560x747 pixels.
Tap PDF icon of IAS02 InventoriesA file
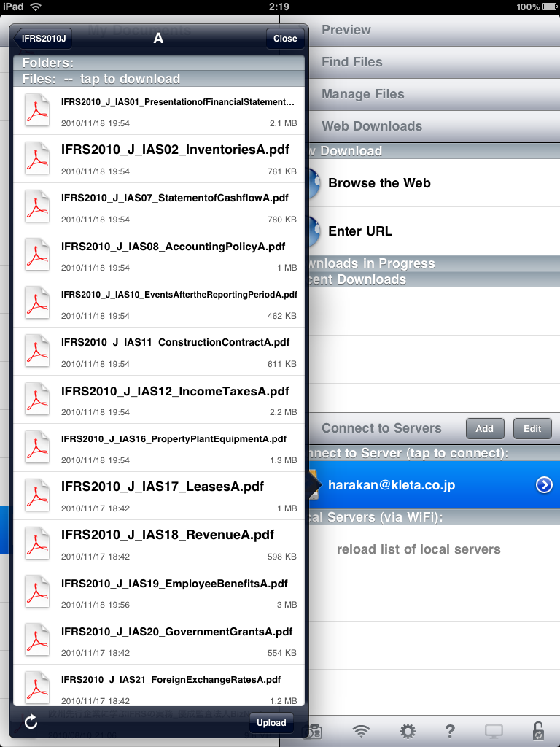pos(37,158)
